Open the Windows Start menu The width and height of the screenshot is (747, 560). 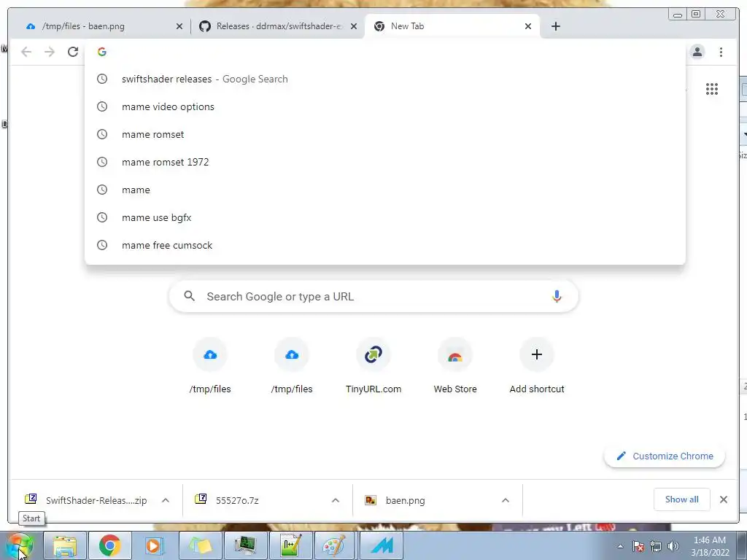pyautogui.click(x=20, y=545)
